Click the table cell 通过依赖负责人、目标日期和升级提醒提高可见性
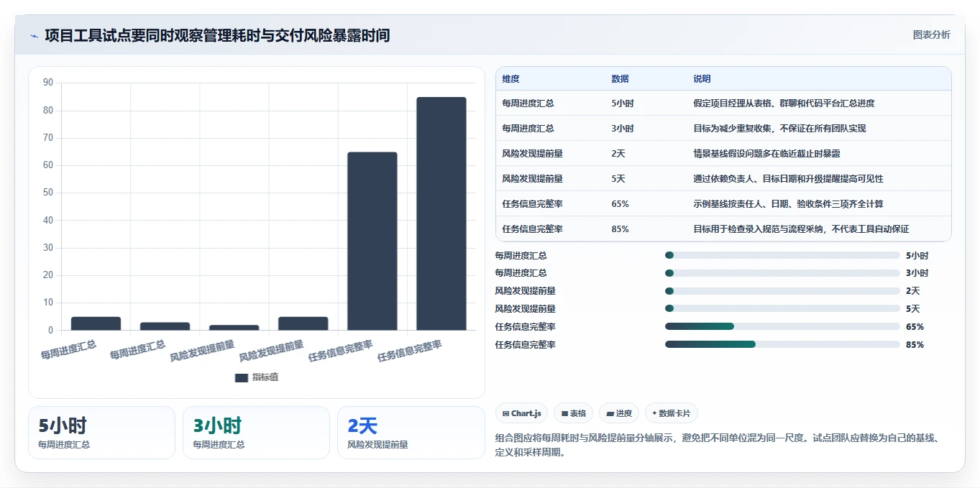This screenshot has width=980, height=488. point(789,179)
